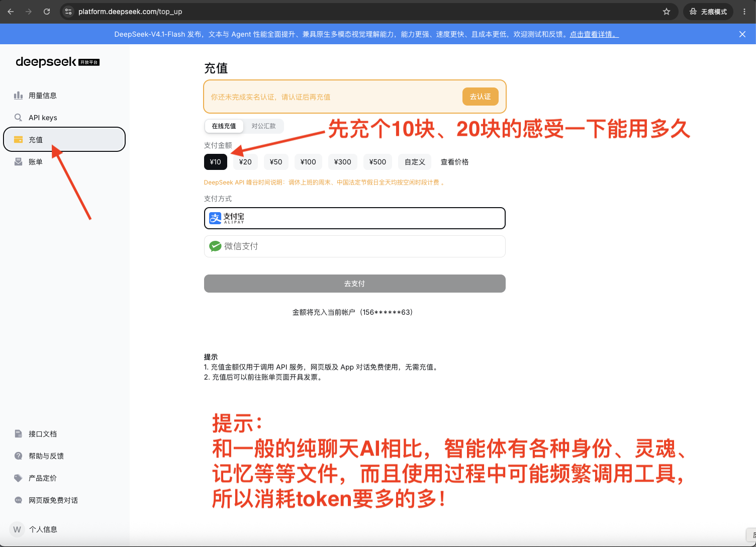Click the 去支付 button
This screenshot has width=756, height=547.
355,284
